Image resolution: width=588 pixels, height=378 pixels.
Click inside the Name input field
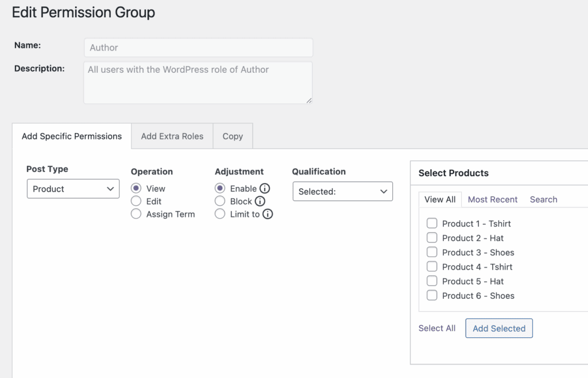point(198,47)
